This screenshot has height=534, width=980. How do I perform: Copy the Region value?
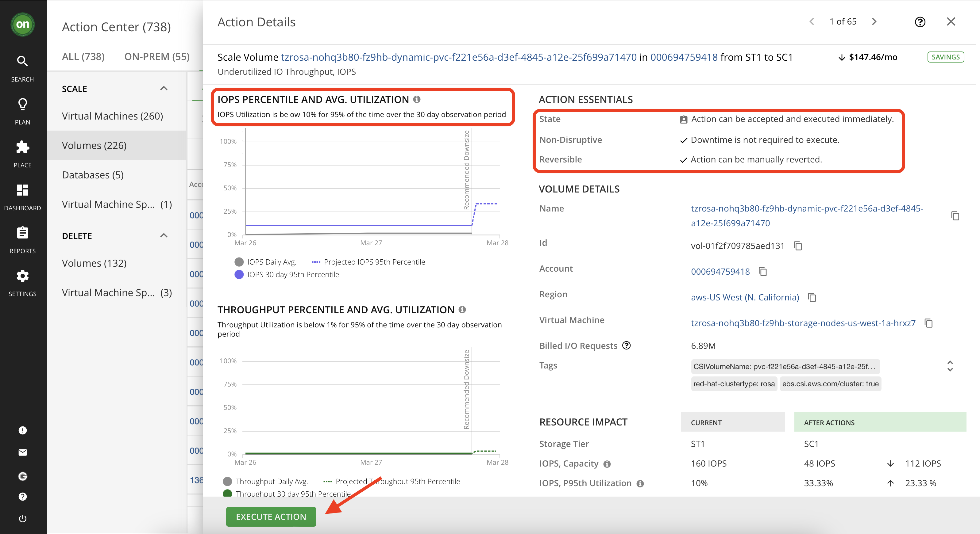(812, 297)
